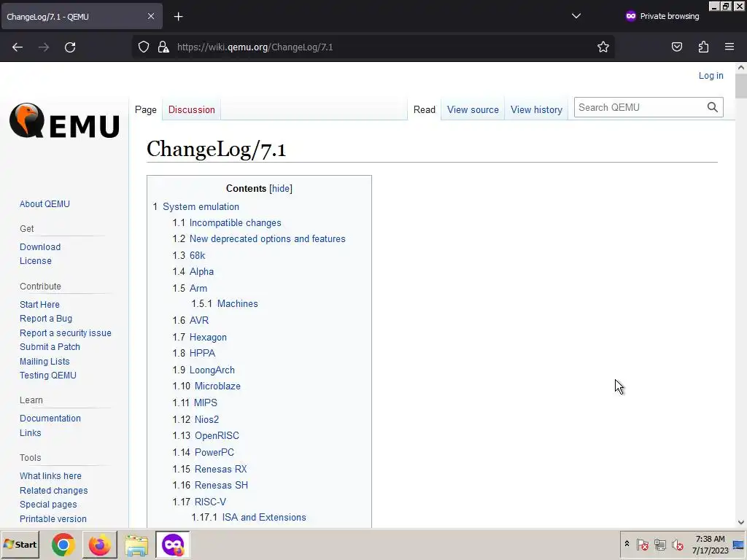Viewport: 747px width, 560px height.
Task: Submit the QEMU wiki search
Action: tap(712, 107)
